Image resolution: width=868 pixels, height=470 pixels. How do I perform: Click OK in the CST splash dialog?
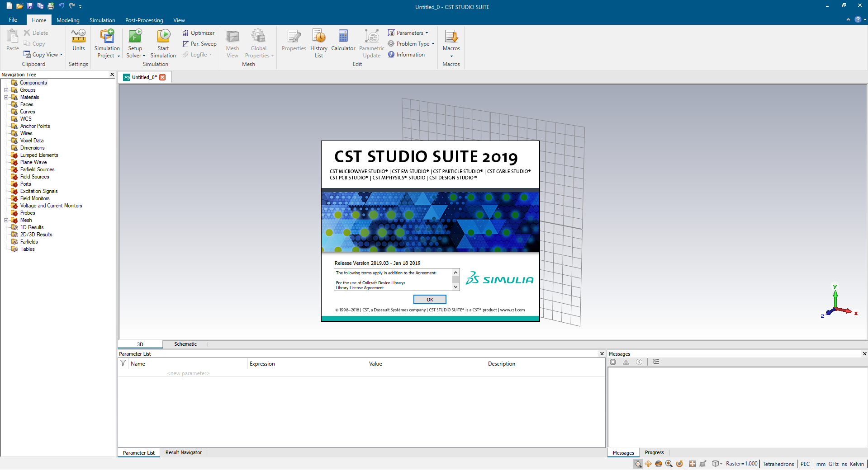pyautogui.click(x=430, y=300)
